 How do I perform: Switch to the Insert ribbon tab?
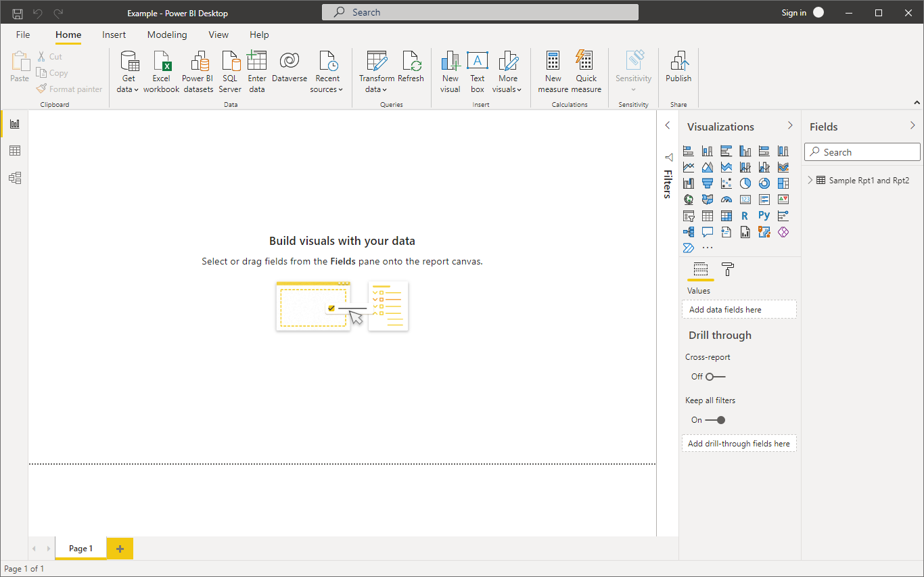[x=114, y=34]
